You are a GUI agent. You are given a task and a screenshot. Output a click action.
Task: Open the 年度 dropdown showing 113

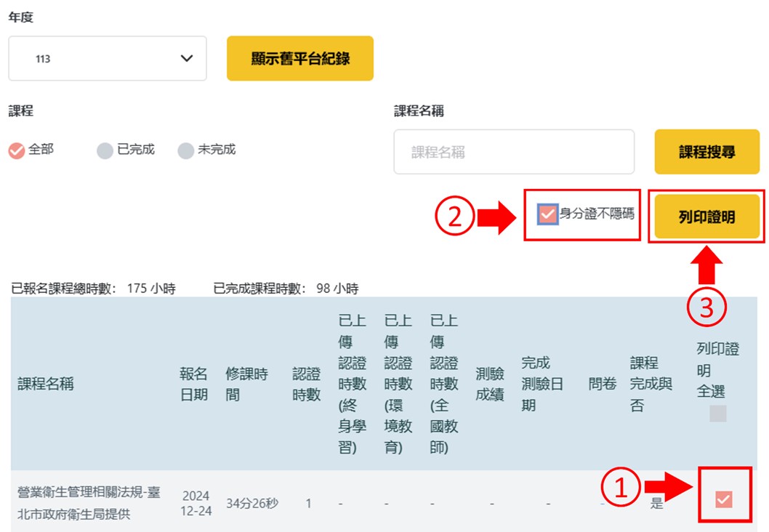[108, 59]
